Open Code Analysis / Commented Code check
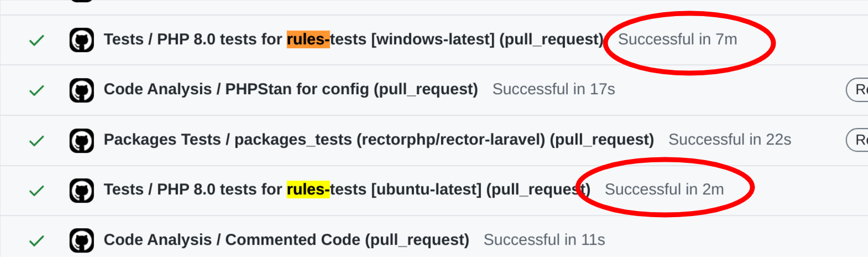 [286, 240]
